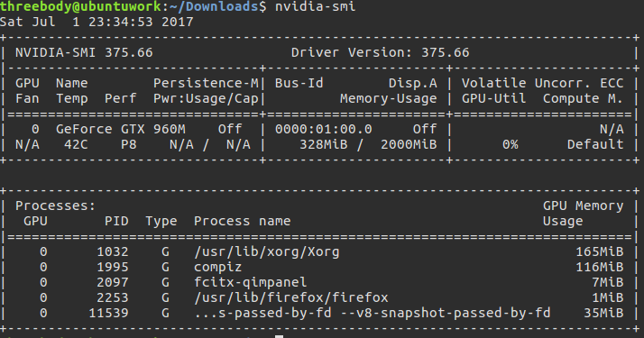Click the compiz process name

click(217, 267)
